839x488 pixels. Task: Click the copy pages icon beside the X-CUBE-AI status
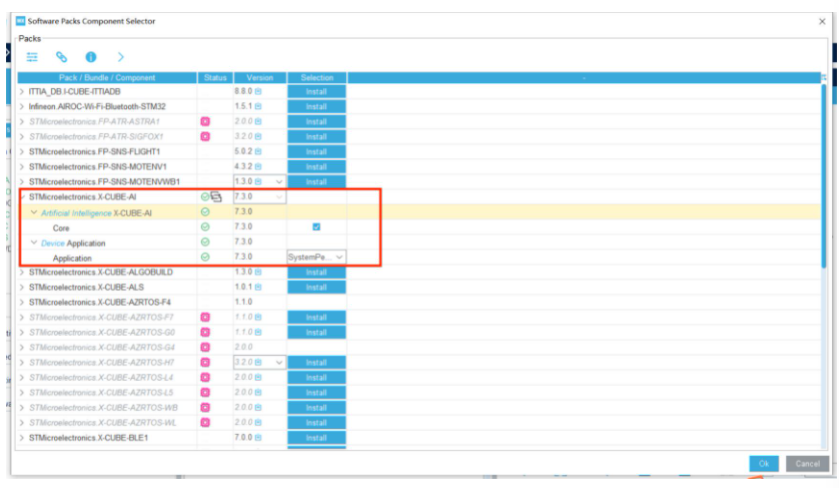pos(216,197)
